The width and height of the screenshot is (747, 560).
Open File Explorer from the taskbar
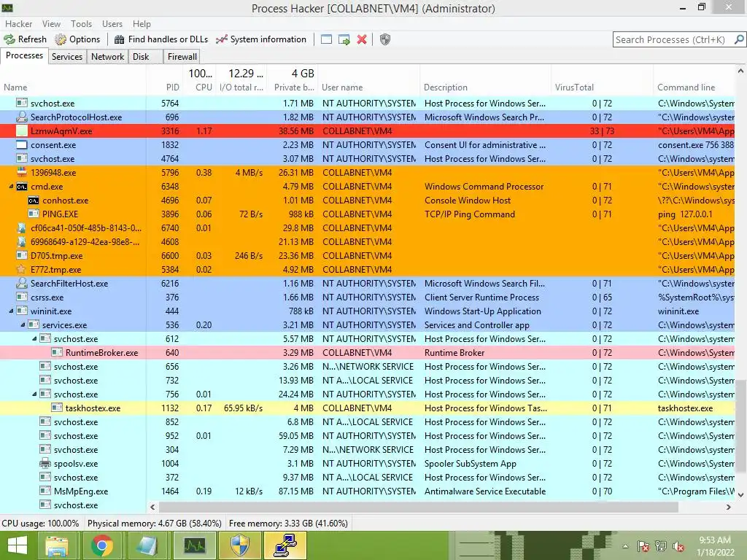click(56, 545)
